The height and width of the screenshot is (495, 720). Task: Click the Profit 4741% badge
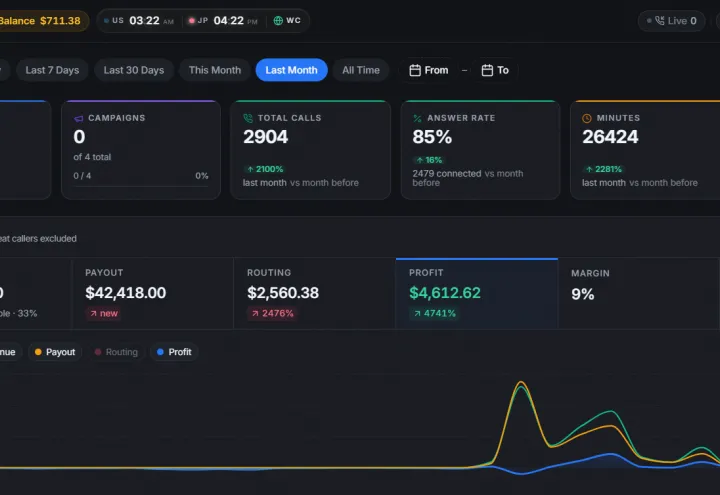(434, 314)
